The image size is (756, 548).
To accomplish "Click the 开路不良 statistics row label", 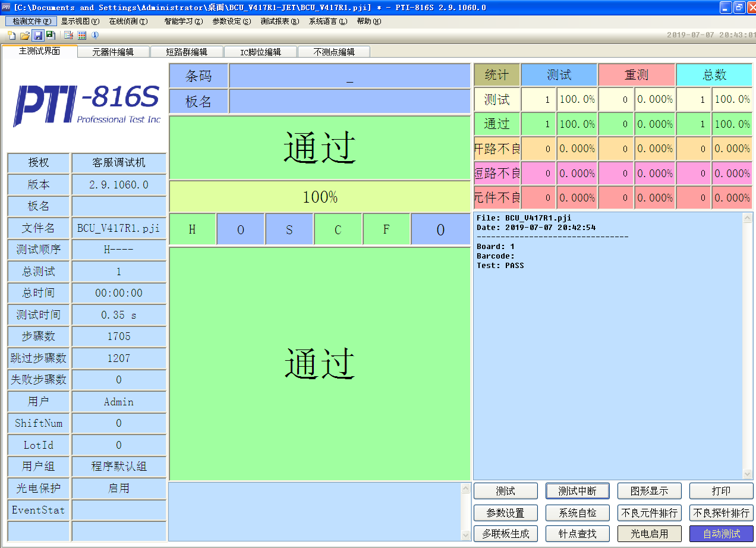I will [497, 149].
